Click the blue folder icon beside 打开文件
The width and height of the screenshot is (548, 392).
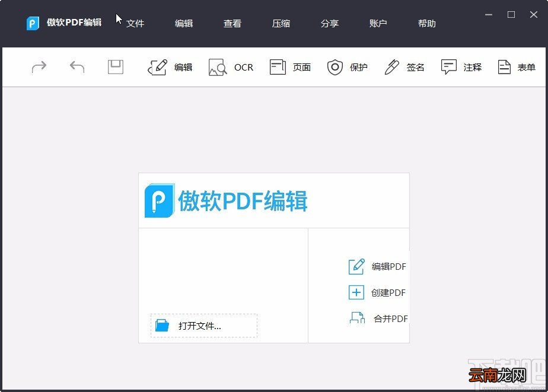pyautogui.click(x=162, y=326)
